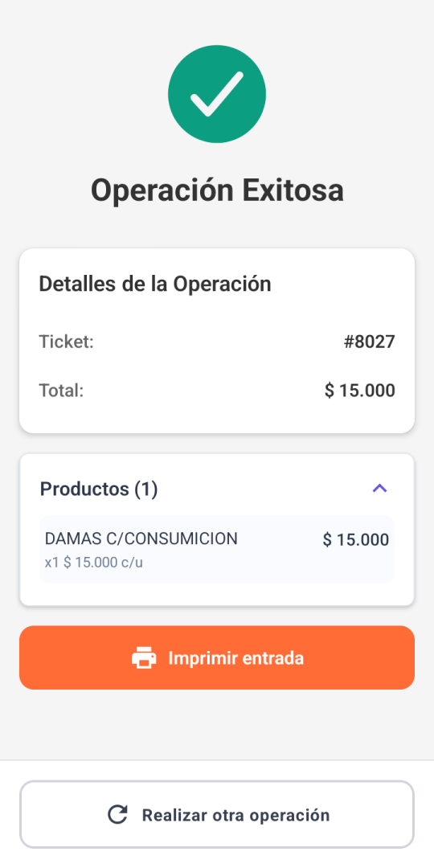Click the refresh arrow icon
The width and height of the screenshot is (434, 868).
[x=117, y=815]
